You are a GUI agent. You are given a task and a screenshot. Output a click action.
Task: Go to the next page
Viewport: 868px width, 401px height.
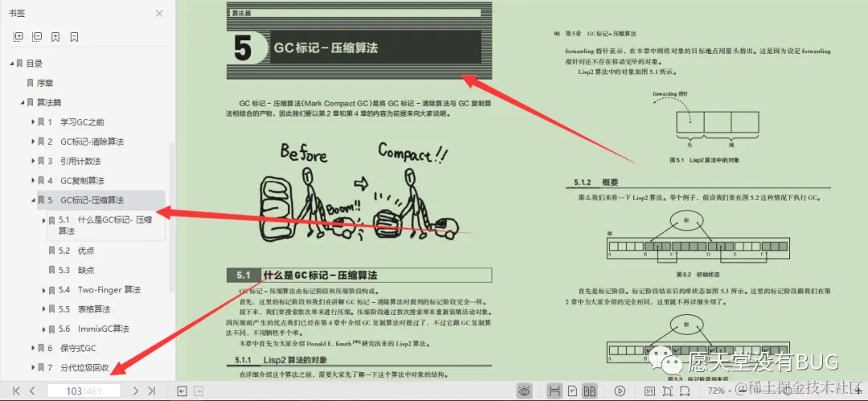tap(136, 391)
